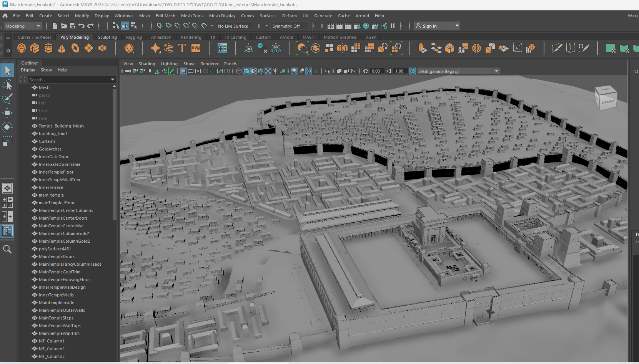Select the 3D Text tool

point(182,48)
